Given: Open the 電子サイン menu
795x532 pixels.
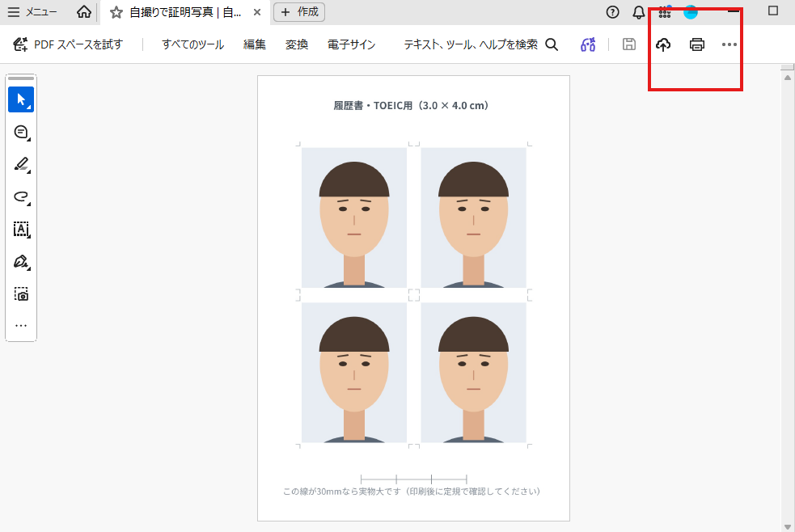Looking at the screenshot, I should (x=351, y=44).
